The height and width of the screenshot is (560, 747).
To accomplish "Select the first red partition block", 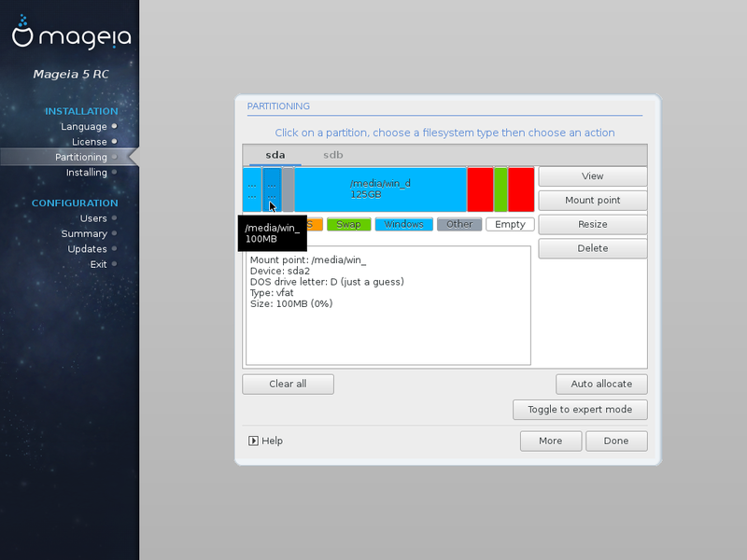I will (x=480, y=189).
